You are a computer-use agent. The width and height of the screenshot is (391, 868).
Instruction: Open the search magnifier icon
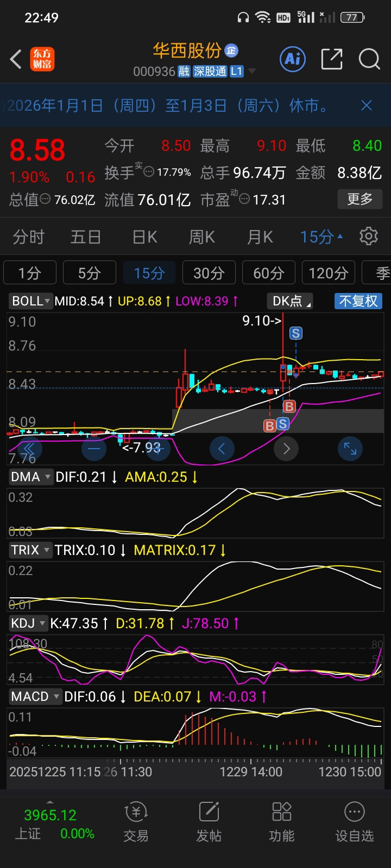pos(369,59)
